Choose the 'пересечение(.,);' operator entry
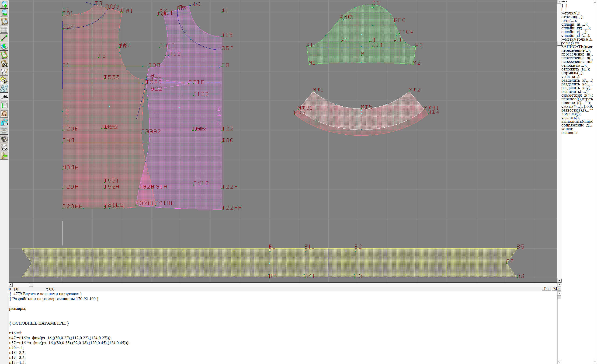The width and height of the screenshot is (597, 364). 576,51
